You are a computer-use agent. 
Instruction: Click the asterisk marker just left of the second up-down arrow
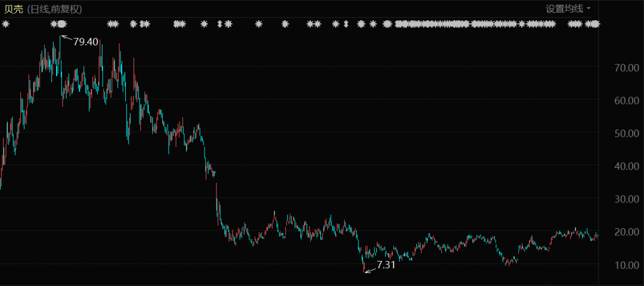[336, 24]
